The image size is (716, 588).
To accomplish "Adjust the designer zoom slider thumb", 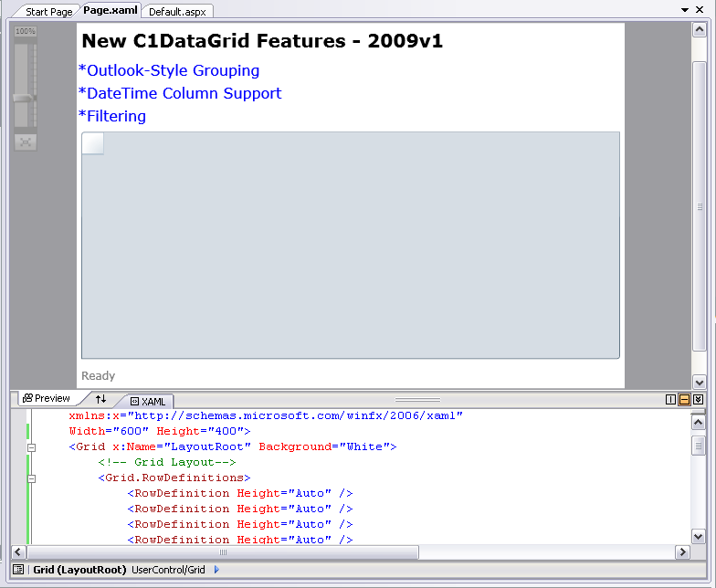I will click(x=23, y=98).
